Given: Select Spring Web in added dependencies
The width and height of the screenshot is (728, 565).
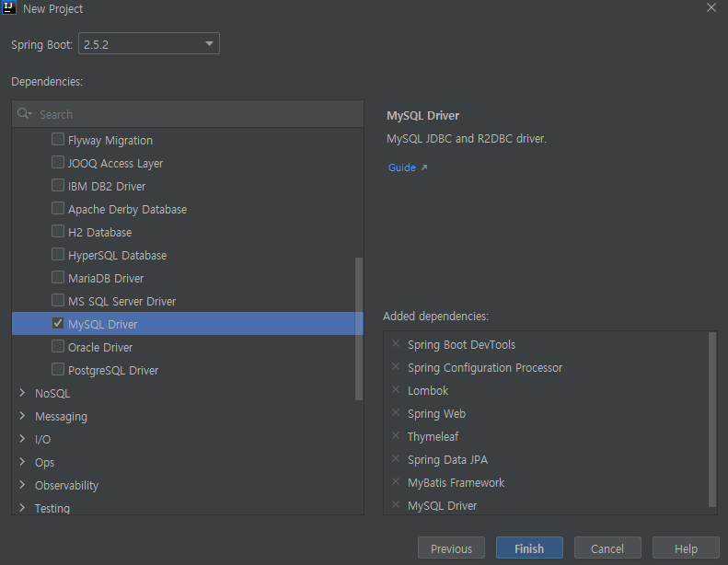Looking at the screenshot, I should tap(436, 414).
